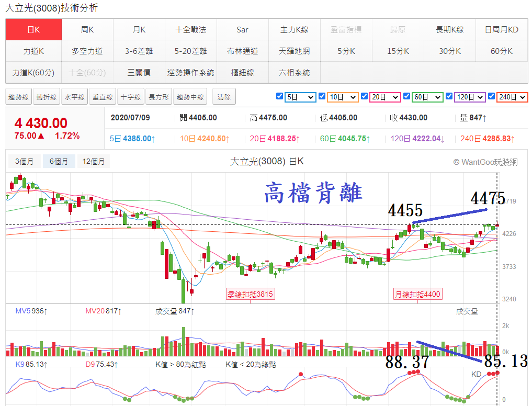Open the 日周月KD tab
Image resolution: width=532 pixels, height=406 pixels.
(502, 29)
